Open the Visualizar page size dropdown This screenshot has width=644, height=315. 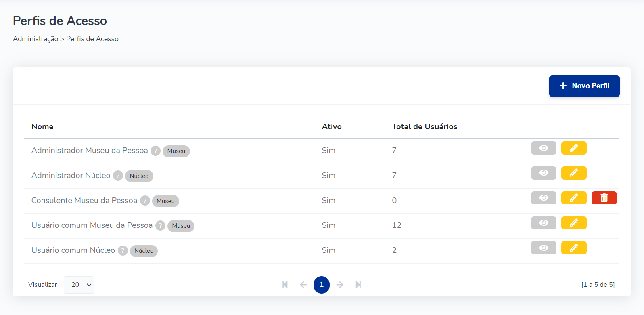click(79, 285)
